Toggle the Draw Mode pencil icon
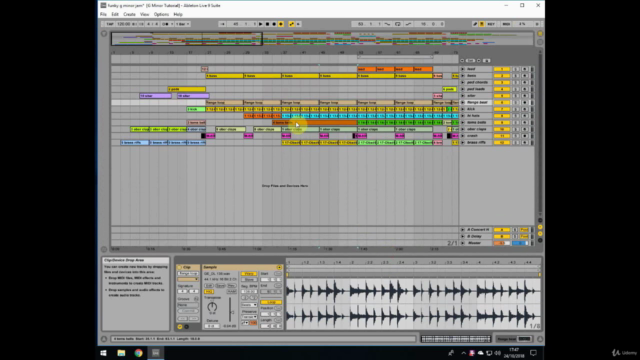This screenshot has width=640, height=360. click(x=475, y=24)
